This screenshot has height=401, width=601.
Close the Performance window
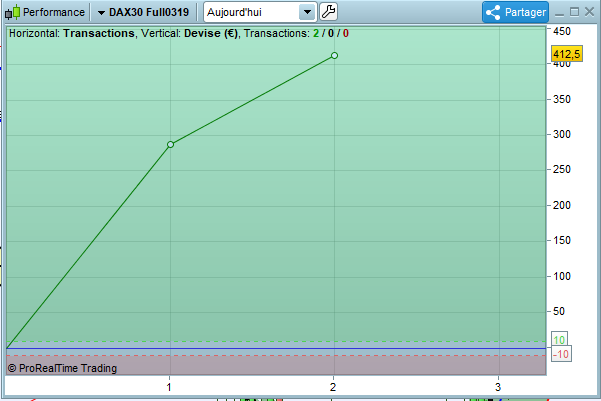tap(590, 12)
